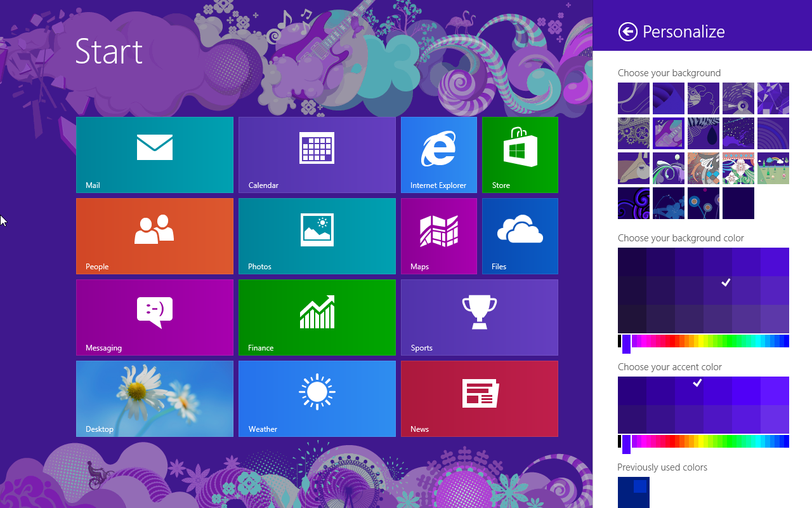Open the Mail tile
This screenshot has width=812, height=508.
click(x=155, y=155)
